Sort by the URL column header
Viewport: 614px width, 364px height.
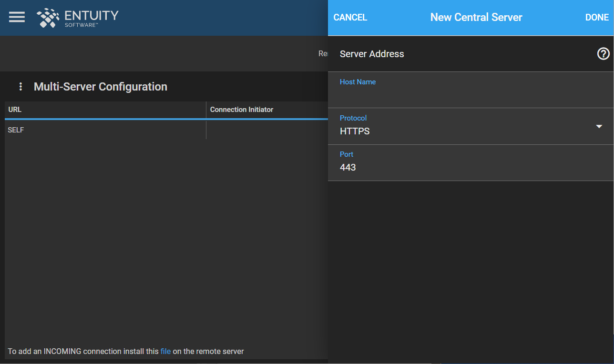coord(105,110)
